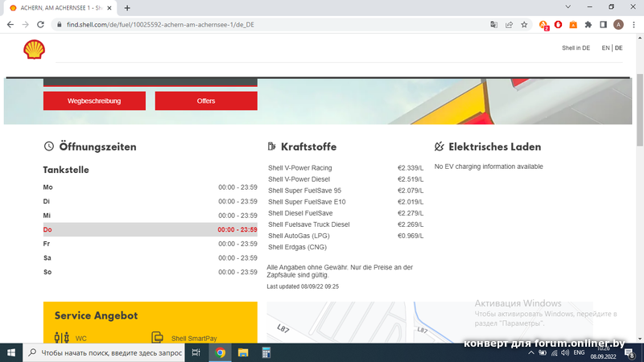Open a new browser tab
This screenshot has height=362, width=644.
[x=127, y=8]
